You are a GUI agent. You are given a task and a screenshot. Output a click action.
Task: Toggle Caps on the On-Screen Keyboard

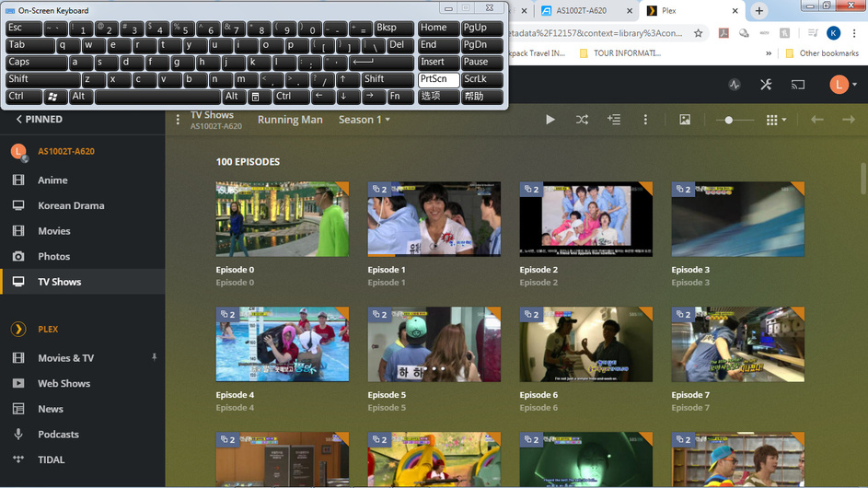click(37, 62)
